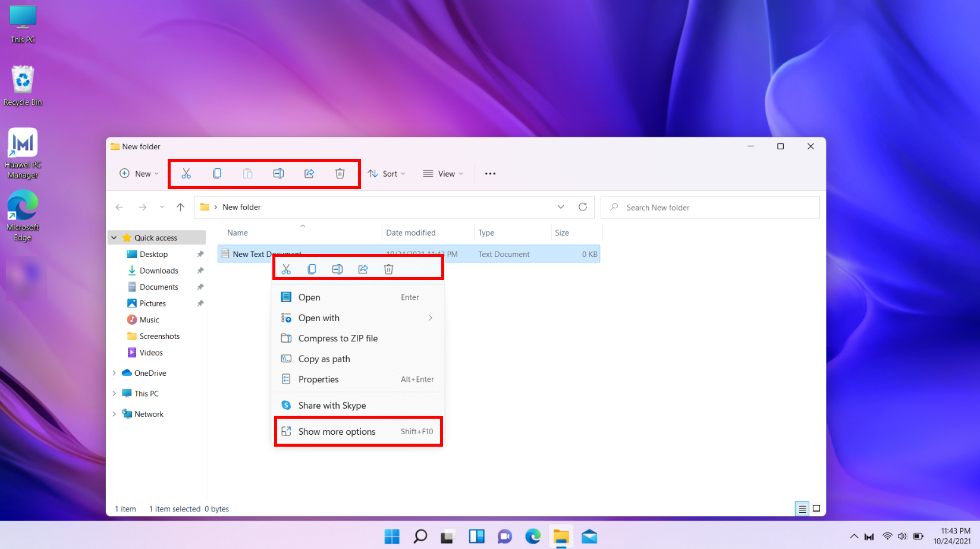
Task: Choose Share with Skype
Action: [x=358, y=406]
